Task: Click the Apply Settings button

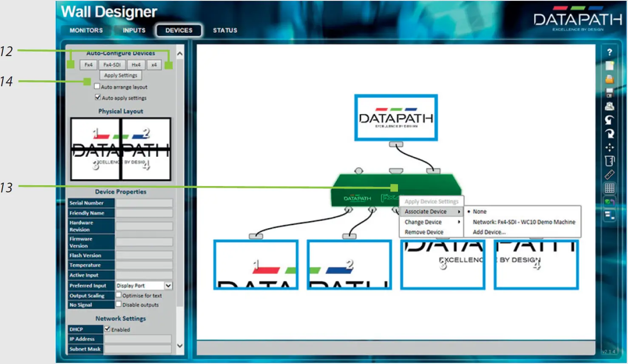Action: (120, 75)
